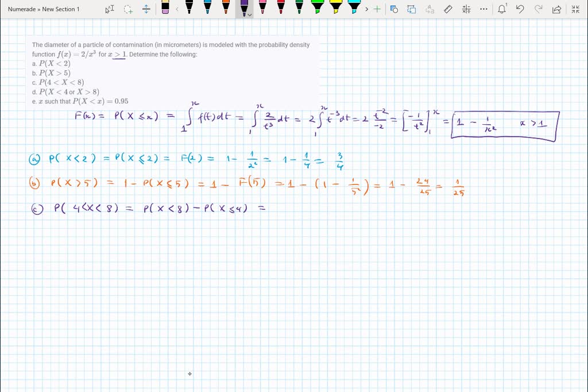This screenshot has height=392, width=588.
Task: Click the right chevron to show more pens
Action: coord(366,9)
